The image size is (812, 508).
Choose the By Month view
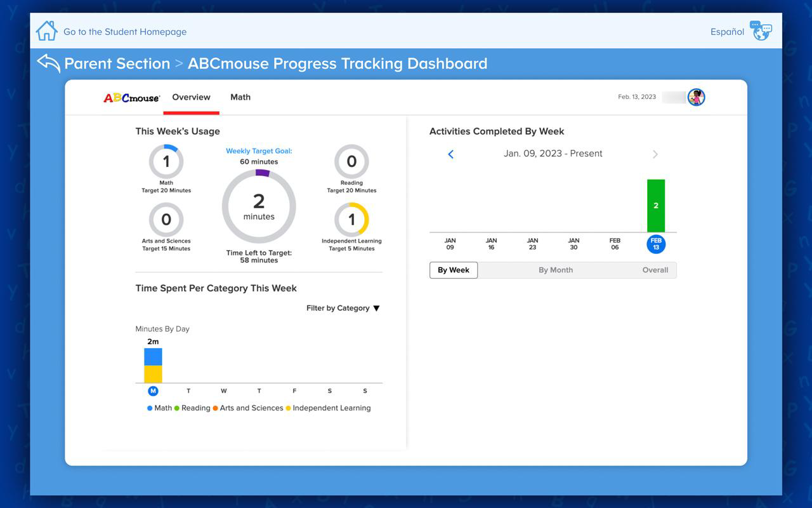click(556, 270)
